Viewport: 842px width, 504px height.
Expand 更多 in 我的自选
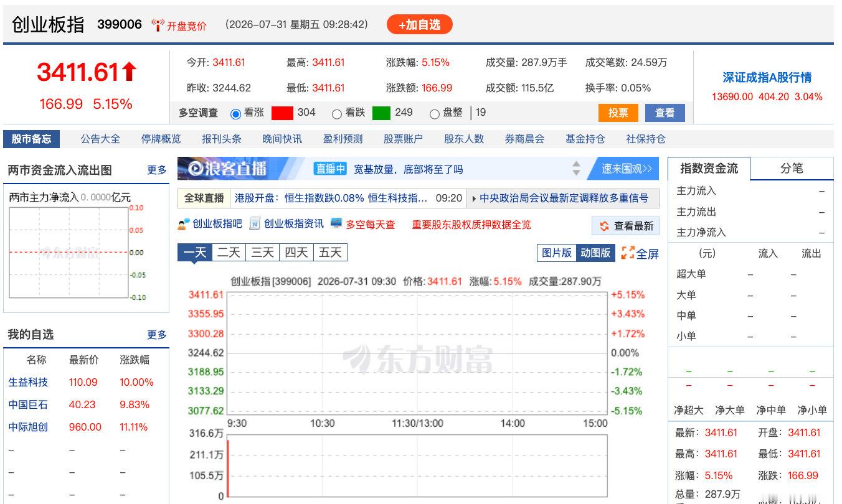click(157, 335)
